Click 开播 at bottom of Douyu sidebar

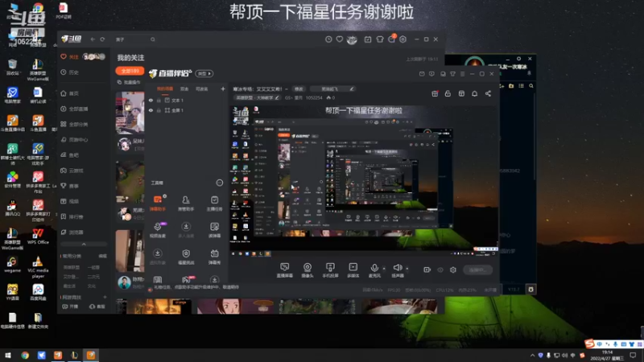point(70,306)
